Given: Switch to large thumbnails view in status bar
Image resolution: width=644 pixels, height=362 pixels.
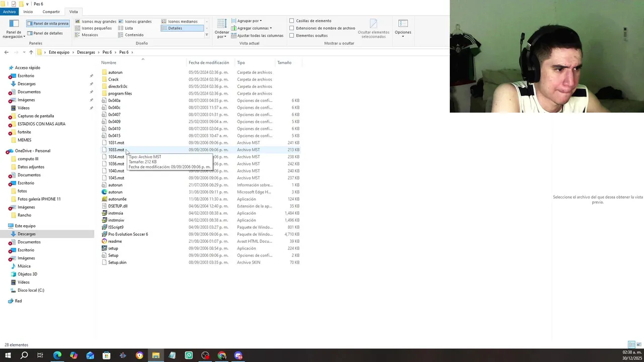Looking at the screenshot, I should point(639,345).
